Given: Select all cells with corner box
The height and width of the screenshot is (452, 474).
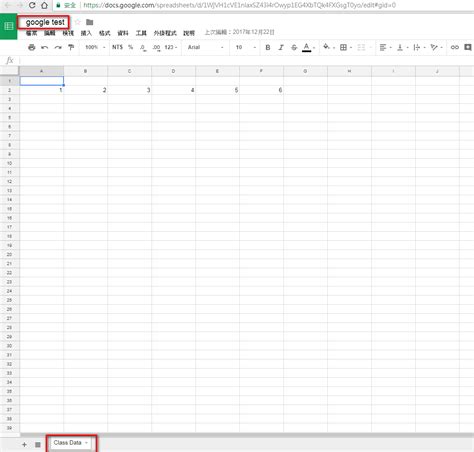Looking at the screenshot, I should pyautogui.click(x=9, y=71).
